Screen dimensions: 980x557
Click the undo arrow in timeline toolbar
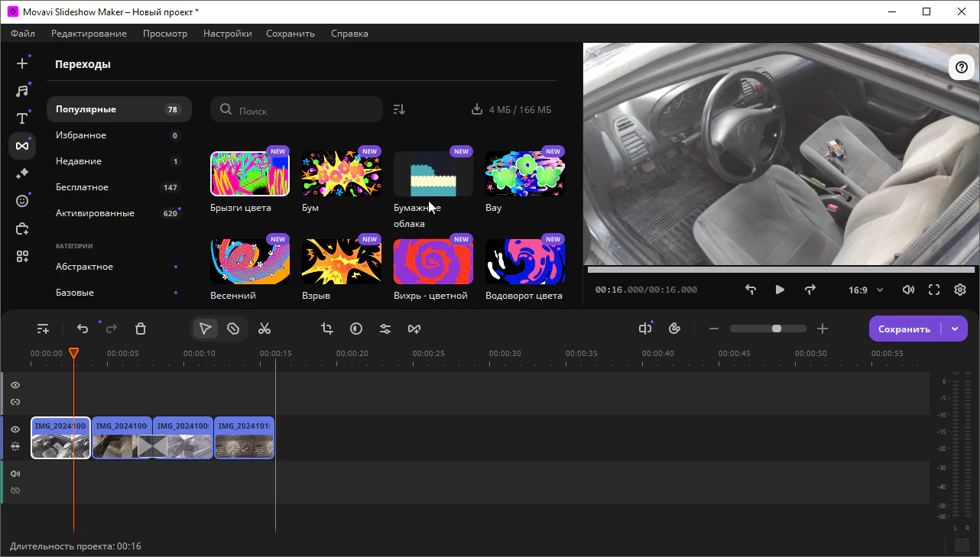(83, 329)
